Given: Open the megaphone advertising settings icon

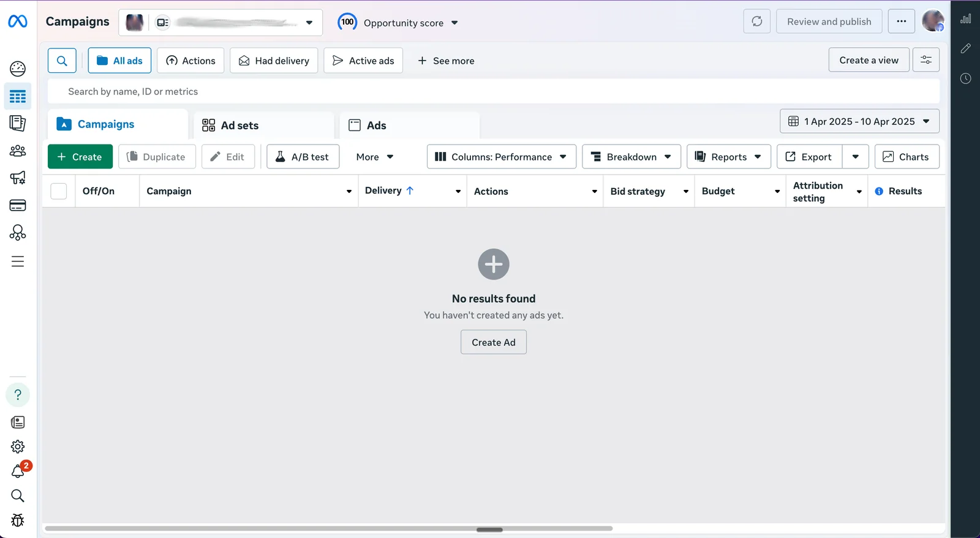Looking at the screenshot, I should click(x=18, y=178).
